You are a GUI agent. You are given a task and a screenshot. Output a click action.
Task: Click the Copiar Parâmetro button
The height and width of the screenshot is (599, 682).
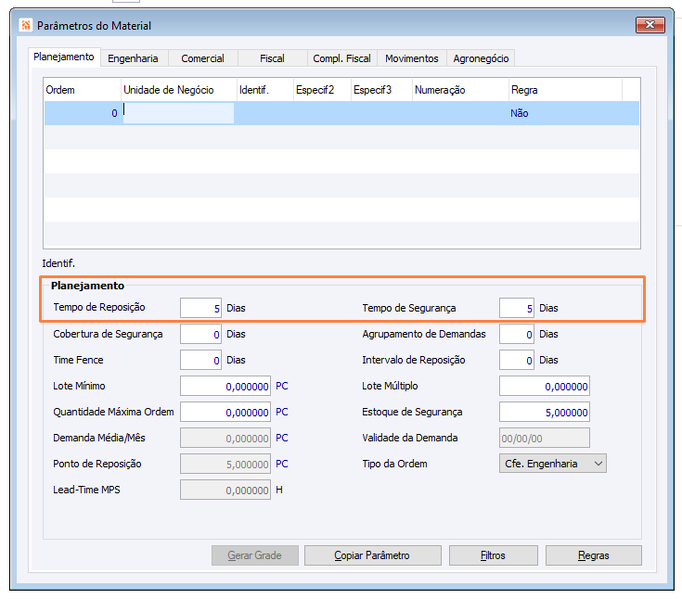click(x=373, y=555)
